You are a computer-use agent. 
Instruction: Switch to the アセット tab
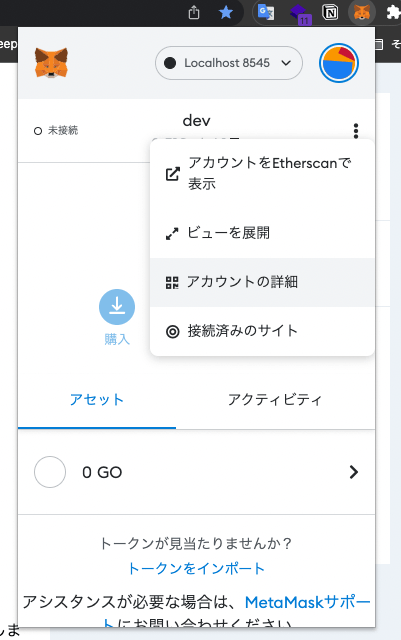pos(97,400)
